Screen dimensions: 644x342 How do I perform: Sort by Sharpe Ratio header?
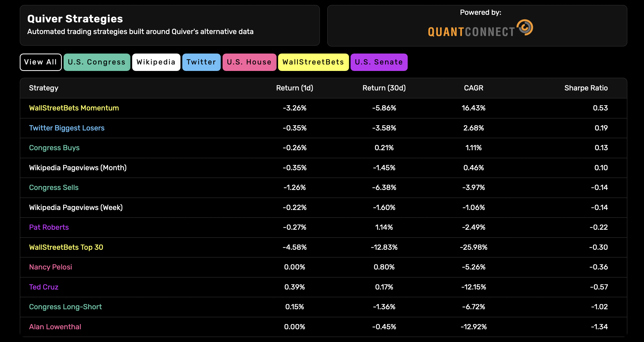click(x=586, y=88)
